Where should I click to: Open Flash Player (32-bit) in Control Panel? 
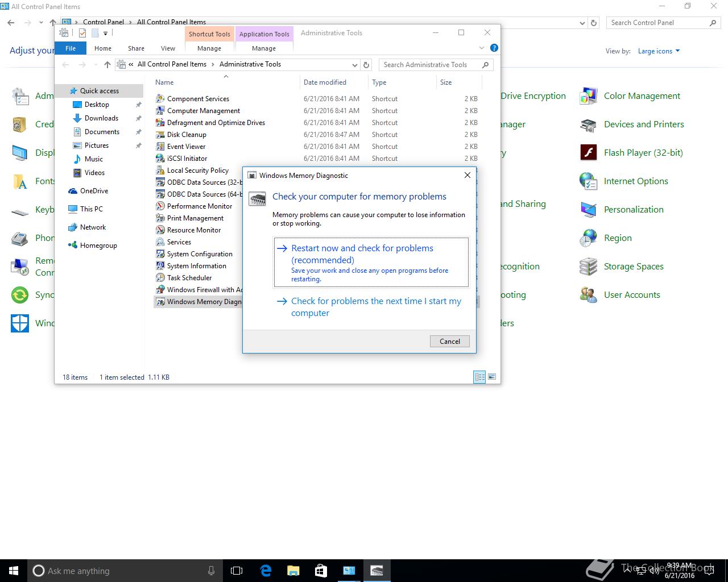[x=632, y=153]
